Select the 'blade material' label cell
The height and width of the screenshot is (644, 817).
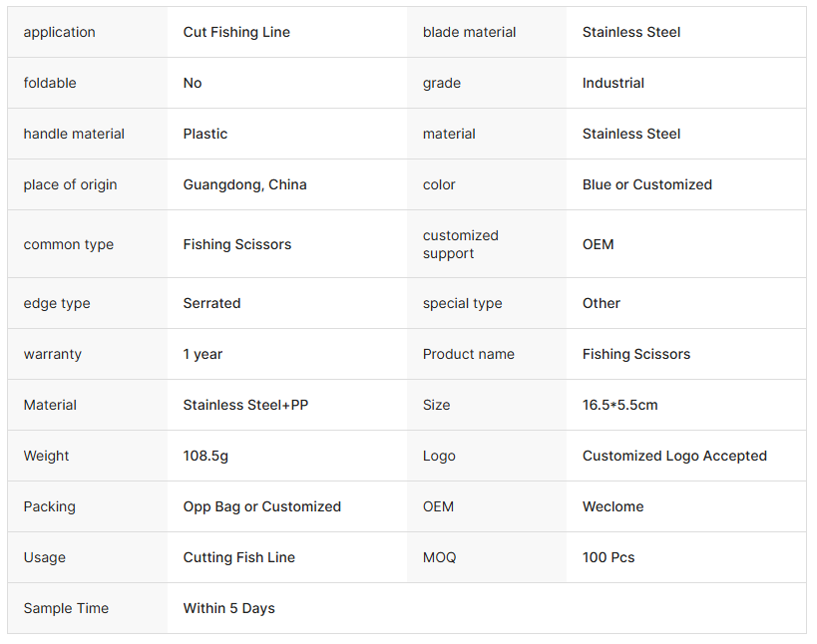pos(469,32)
